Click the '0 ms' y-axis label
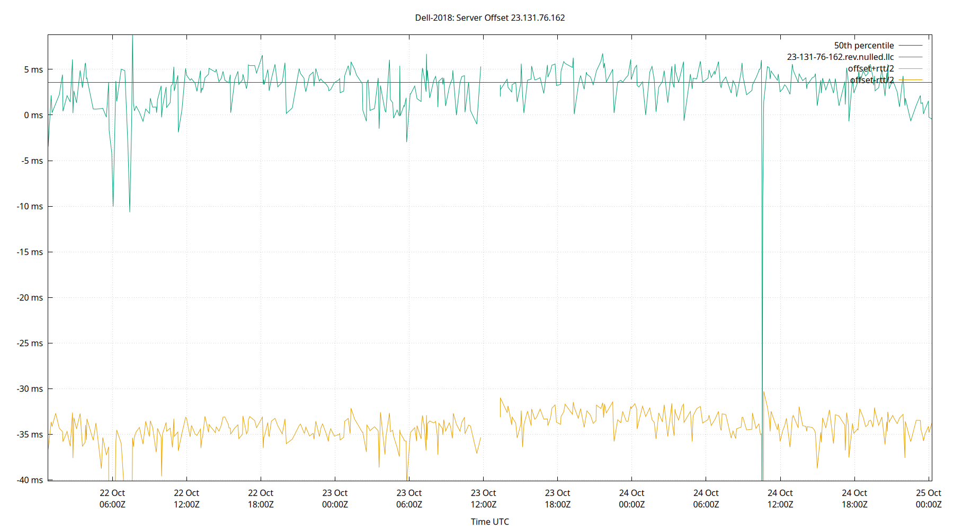This screenshot has height=530, width=980. (x=33, y=115)
